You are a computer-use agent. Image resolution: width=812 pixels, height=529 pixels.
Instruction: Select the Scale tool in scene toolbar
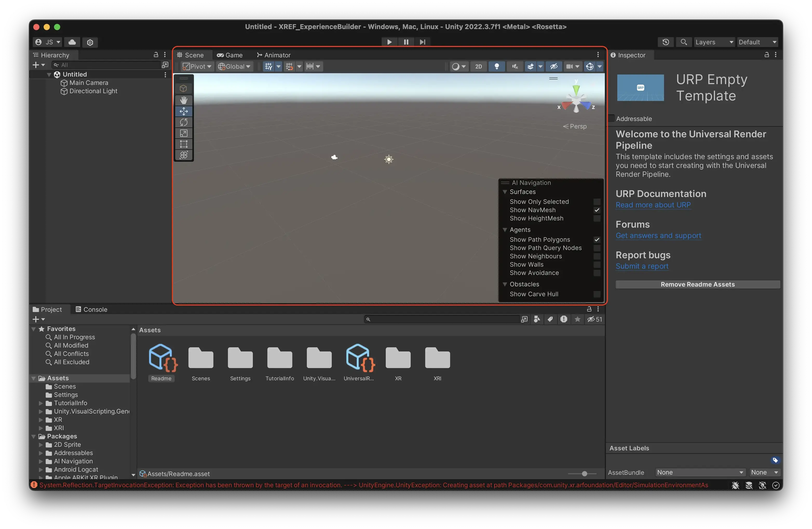pos(184,133)
